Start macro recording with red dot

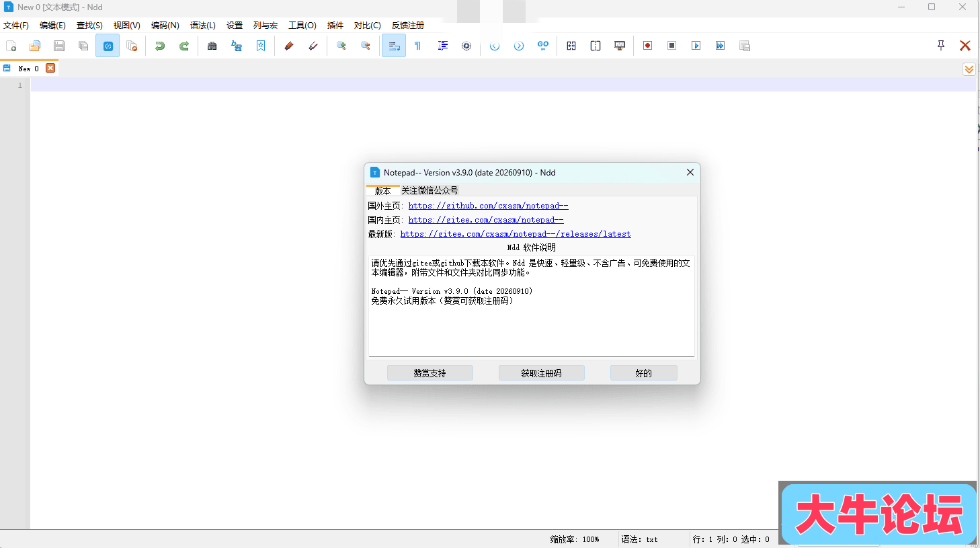[x=648, y=46]
